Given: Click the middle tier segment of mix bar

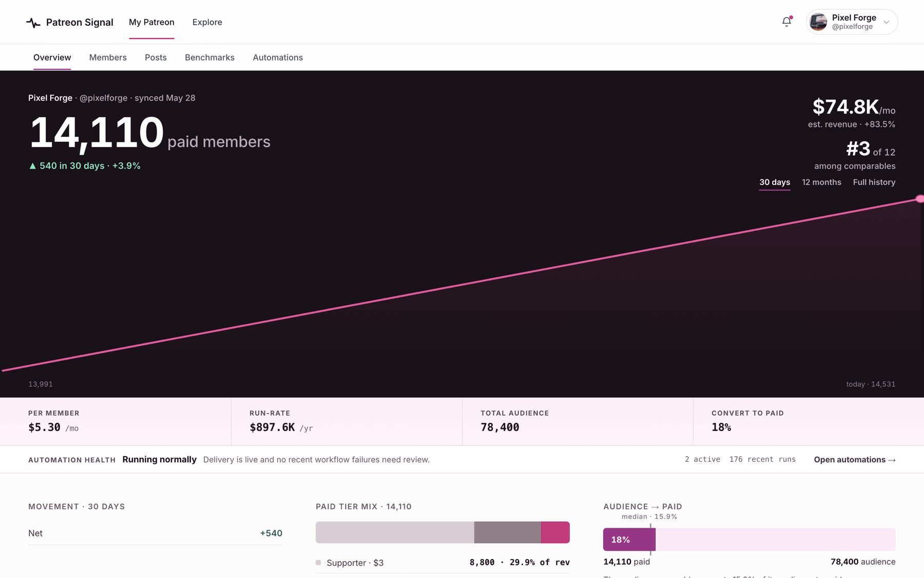Looking at the screenshot, I should click(508, 532).
